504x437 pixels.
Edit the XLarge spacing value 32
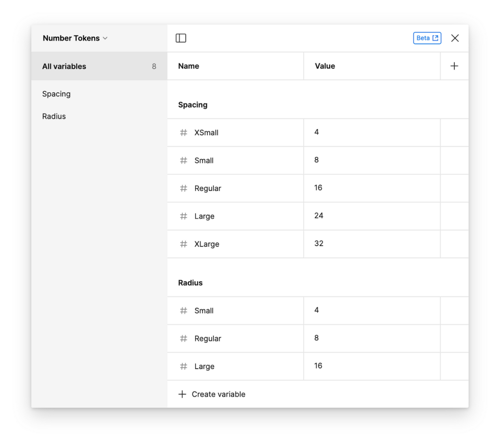(x=319, y=244)
